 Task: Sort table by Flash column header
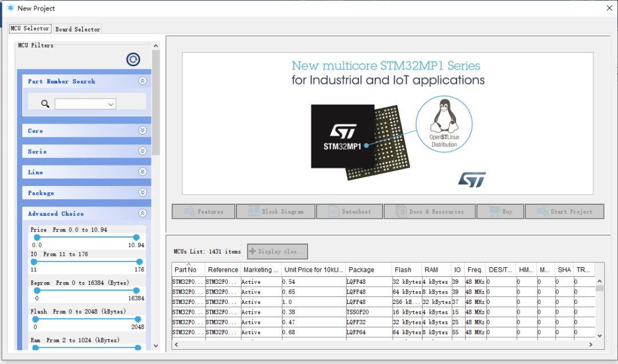click(x=406, y=270)
